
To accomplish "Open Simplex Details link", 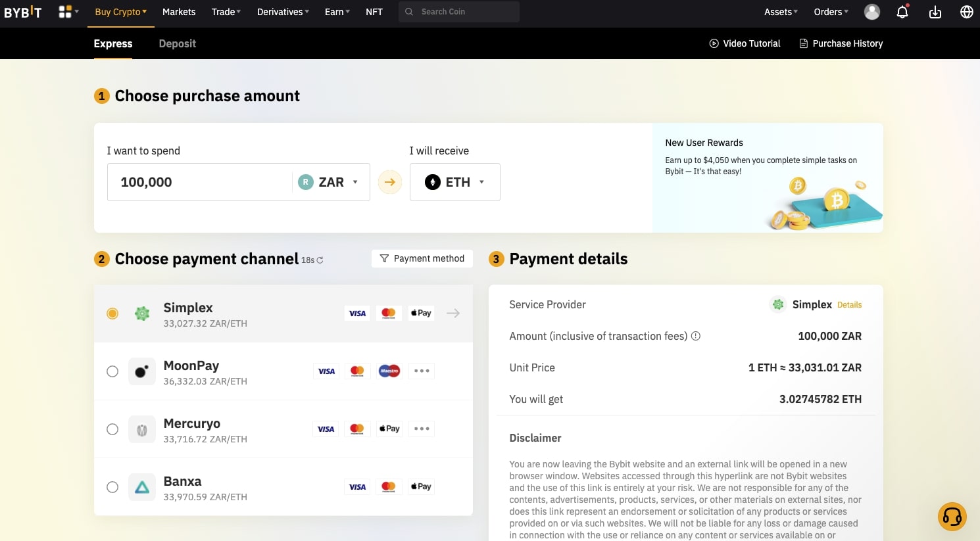I will [849, 305].
